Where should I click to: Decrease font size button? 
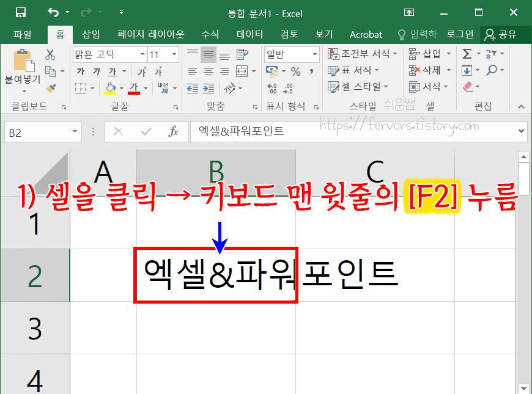pyautogui.click(x=158, y=71)
